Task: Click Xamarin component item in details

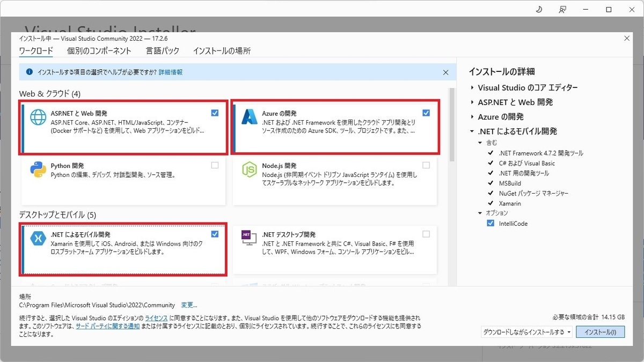Action: click(x=509, y=203)
